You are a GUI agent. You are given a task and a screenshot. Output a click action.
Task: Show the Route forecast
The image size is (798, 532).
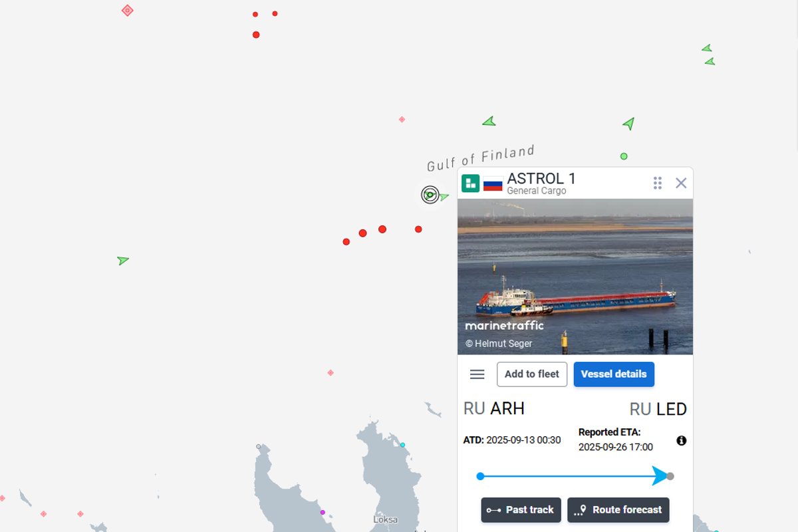tap(618, 510)
